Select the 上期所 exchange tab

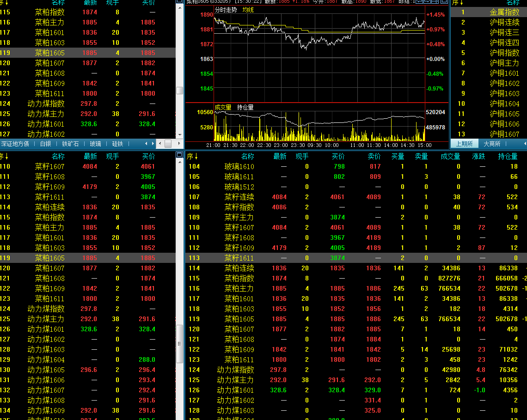(x=464, y=144)
